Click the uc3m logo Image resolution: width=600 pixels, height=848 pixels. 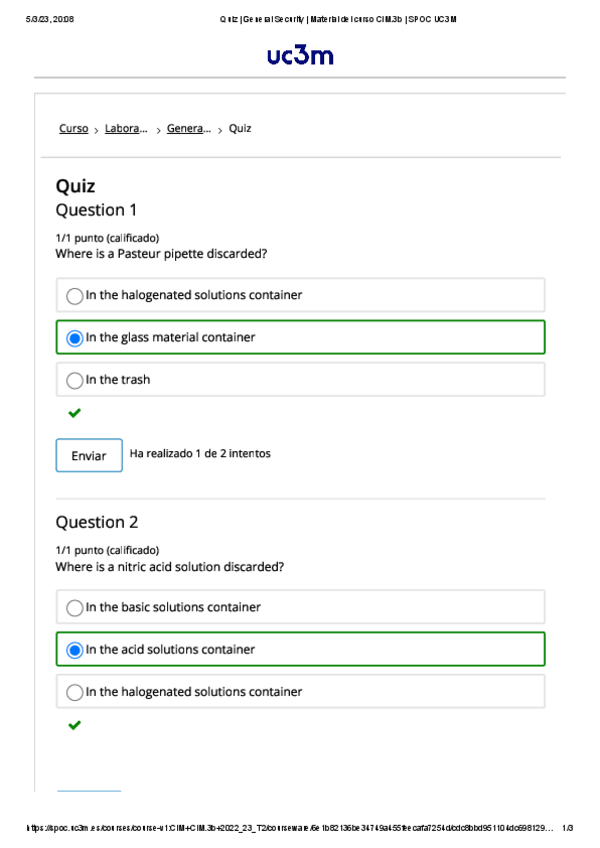click(300, 57)
